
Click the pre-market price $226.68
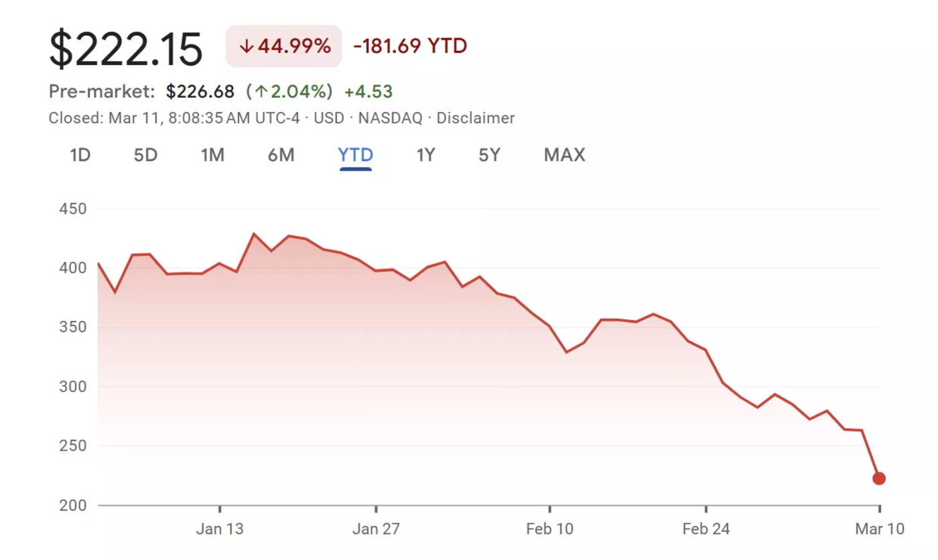pyautogui.click(x=201, y=91)
